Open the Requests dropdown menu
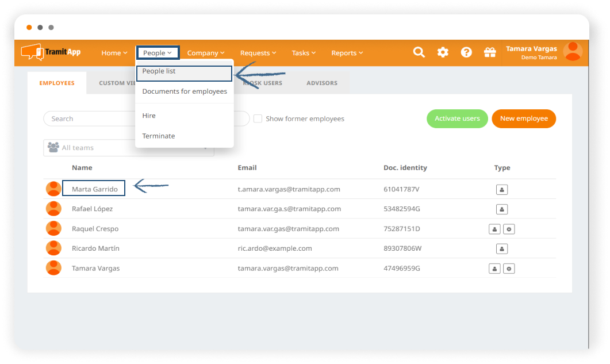Viewport: 610px width, 364px height. [x=258, y=53]
